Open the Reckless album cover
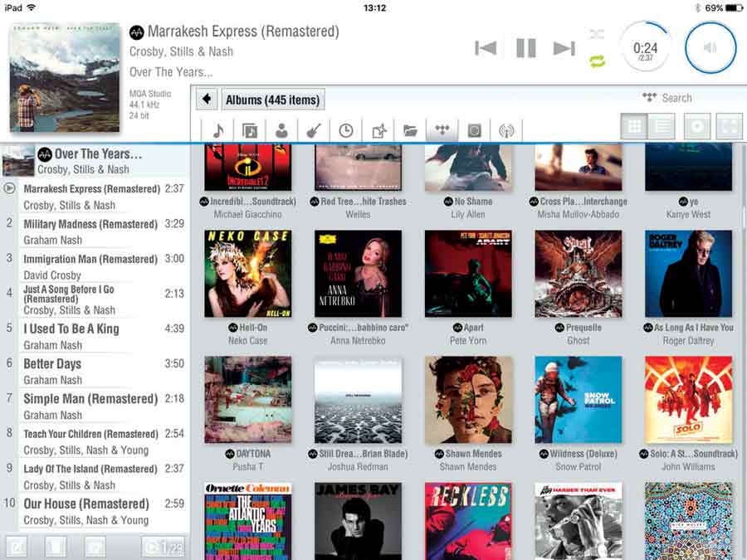 coord(468,521)
